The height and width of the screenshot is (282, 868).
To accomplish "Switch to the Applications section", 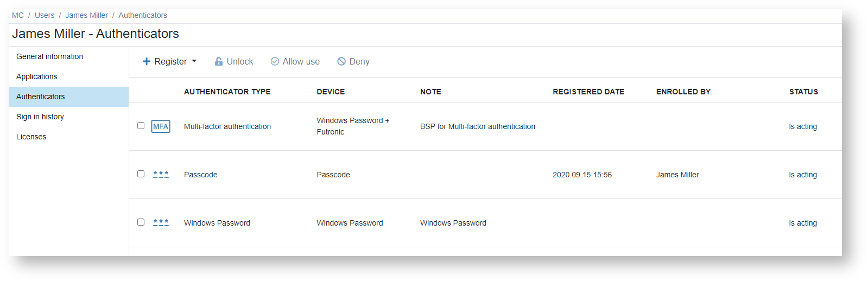I will 36,76.
